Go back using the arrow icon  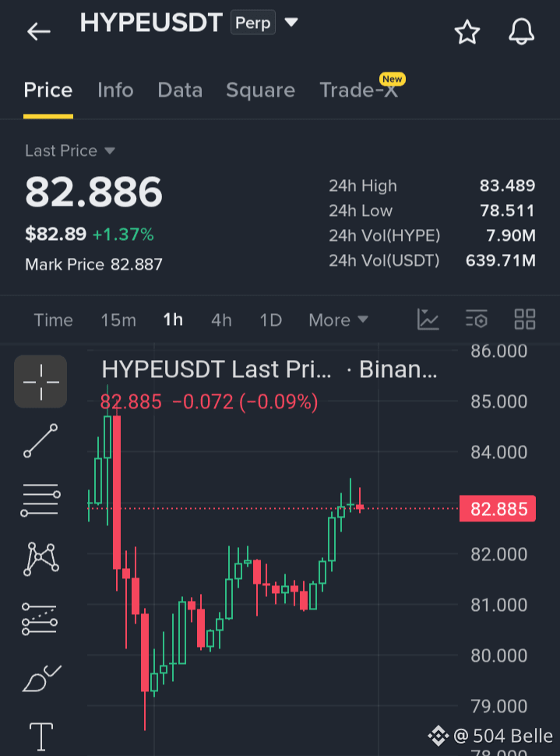39,32
